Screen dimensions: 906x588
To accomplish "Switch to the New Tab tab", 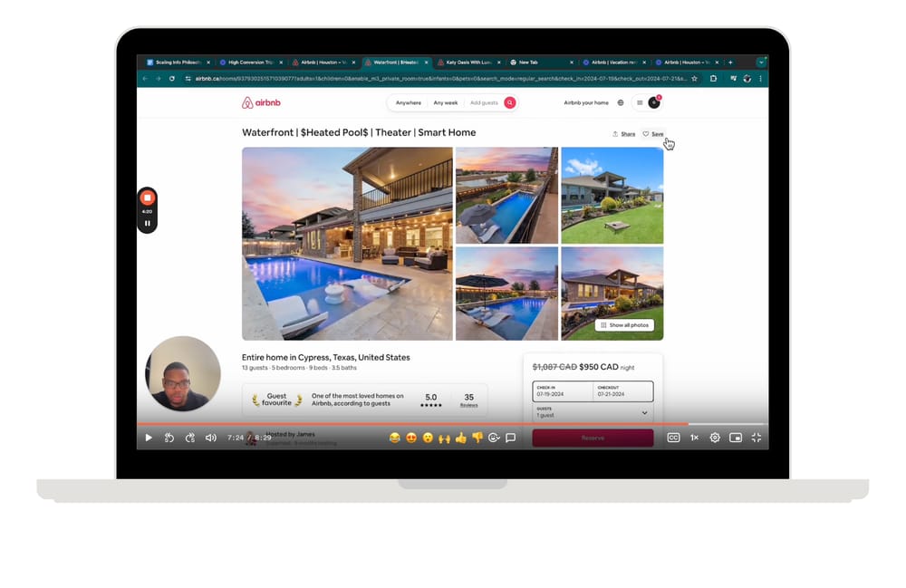I will click(x=541, y=63).
